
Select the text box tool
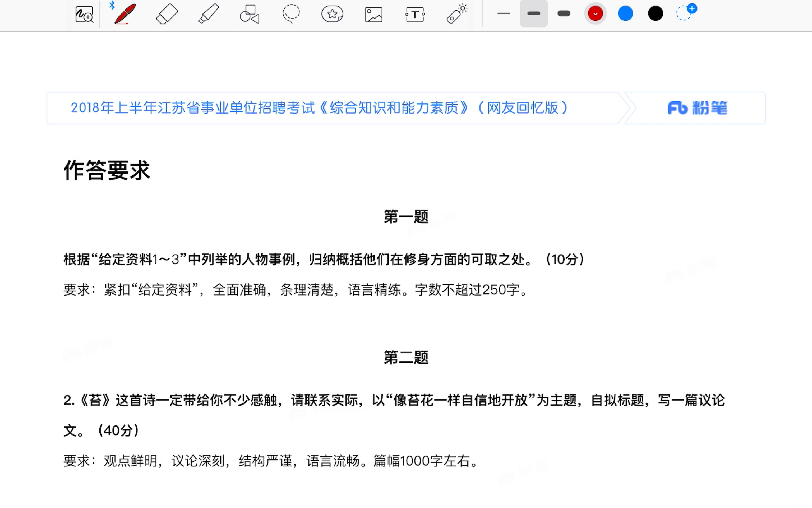pyautogui.click(x=415, y=15)
